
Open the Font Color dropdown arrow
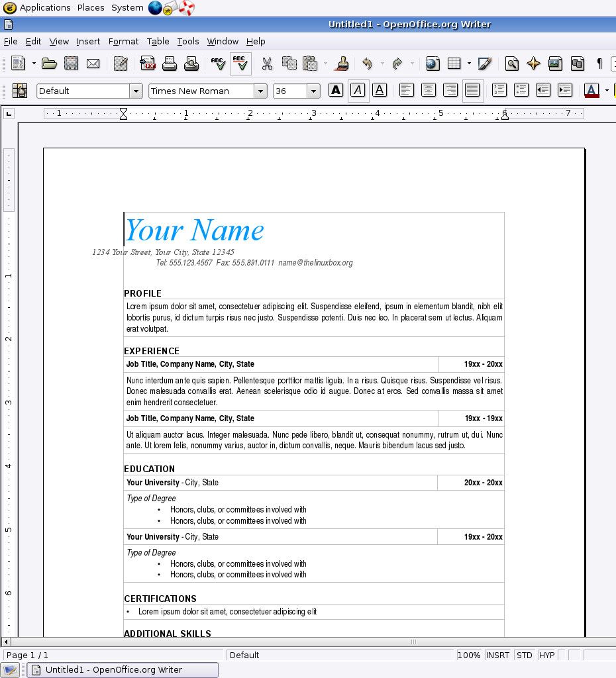click(x=607, y=90)
